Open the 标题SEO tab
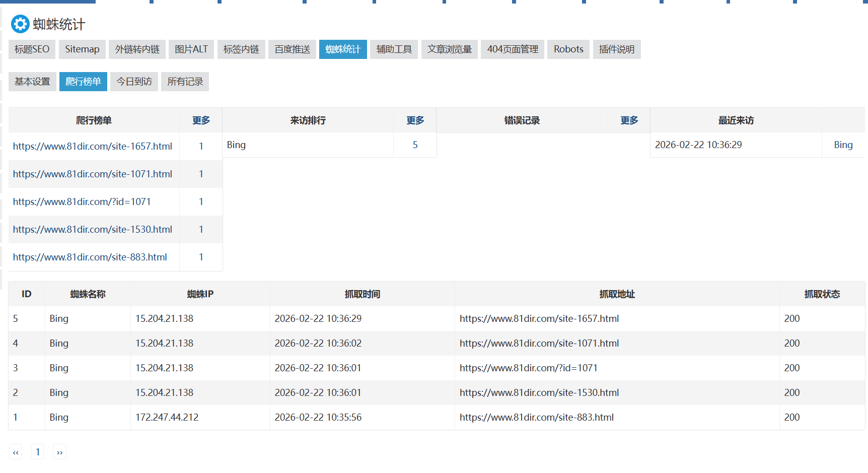This screenshot has height=473, width=868. pyautogui.click(x=32, y=49)
